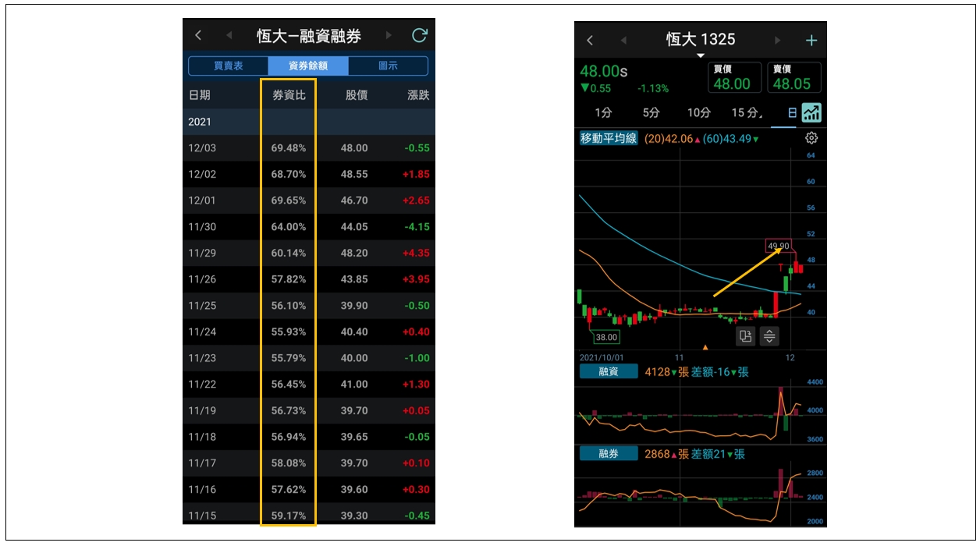Select the 日 daily chart interval
The height and width of the screenshot is (546, 980).
791,113
